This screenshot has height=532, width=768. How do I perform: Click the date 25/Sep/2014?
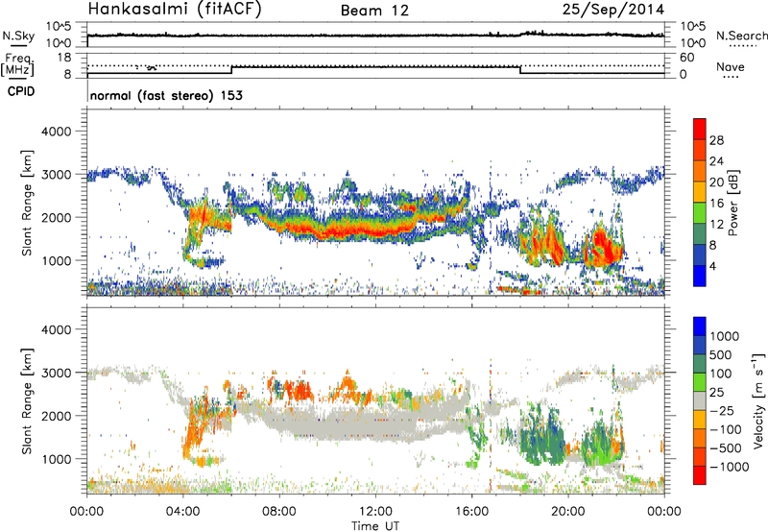[x=613, y=10]
